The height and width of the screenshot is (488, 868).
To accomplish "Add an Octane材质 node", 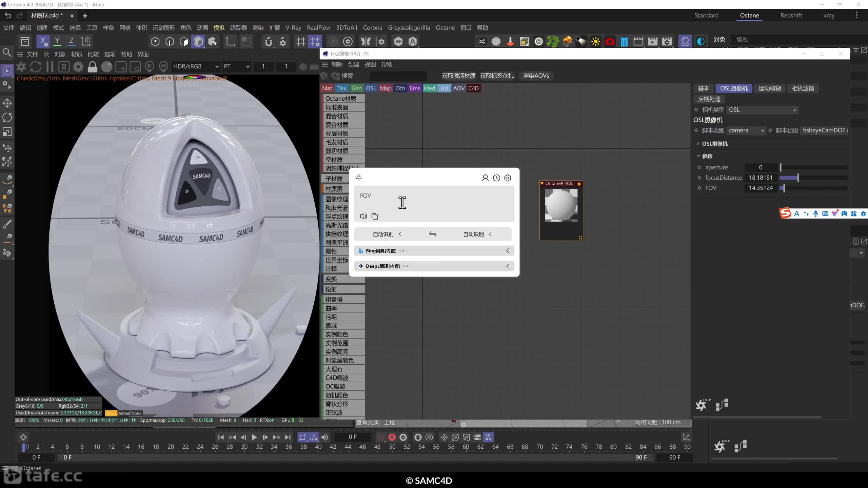I will (x=343, y=99).
